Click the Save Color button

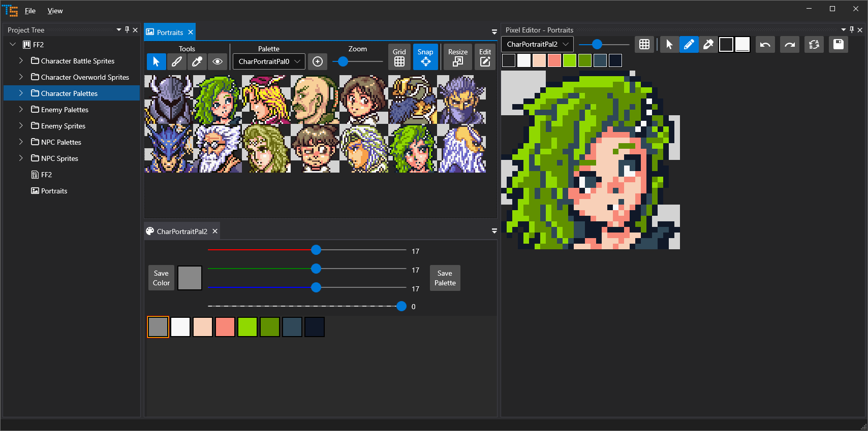pyautogui.click(x=161, y=278)
